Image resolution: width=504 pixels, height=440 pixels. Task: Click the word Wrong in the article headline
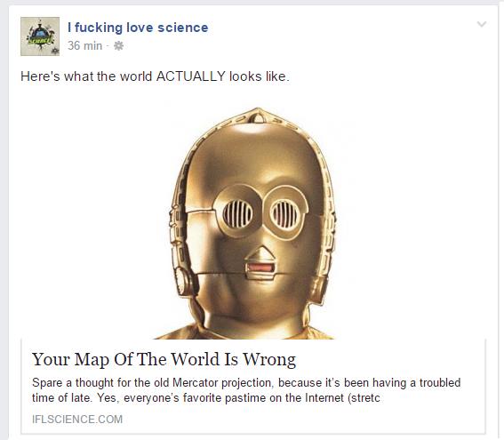[x=269, y=359]
